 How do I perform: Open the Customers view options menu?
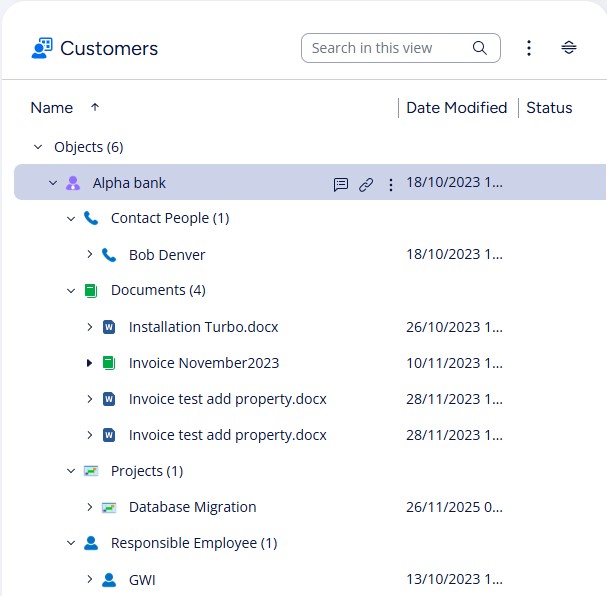pyautogui.click(x=529, y=48)
